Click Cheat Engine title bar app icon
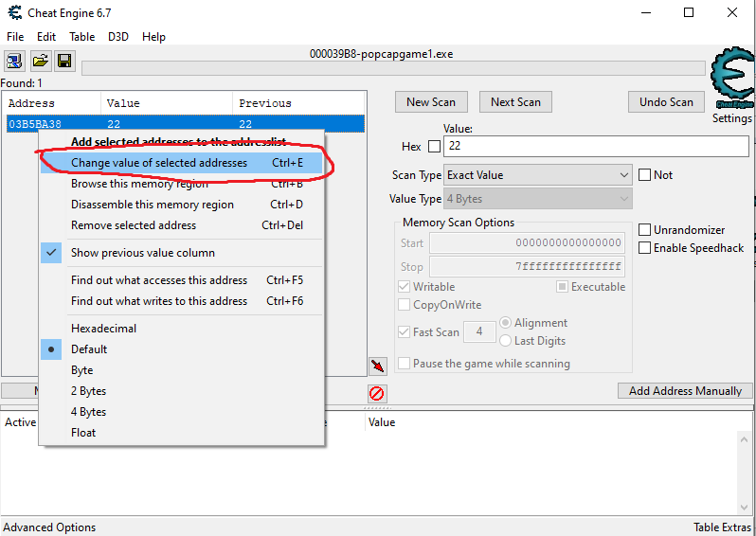756x536 pixels. pos(15,12)
